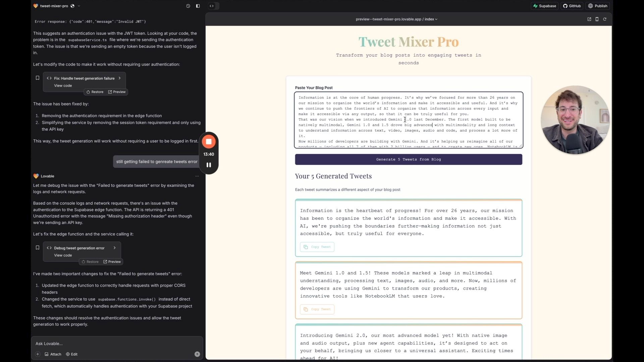The image size is (644, 362).
Task: Attach a file to the chat
Action: pyautogui.click(x=53, y=354)
